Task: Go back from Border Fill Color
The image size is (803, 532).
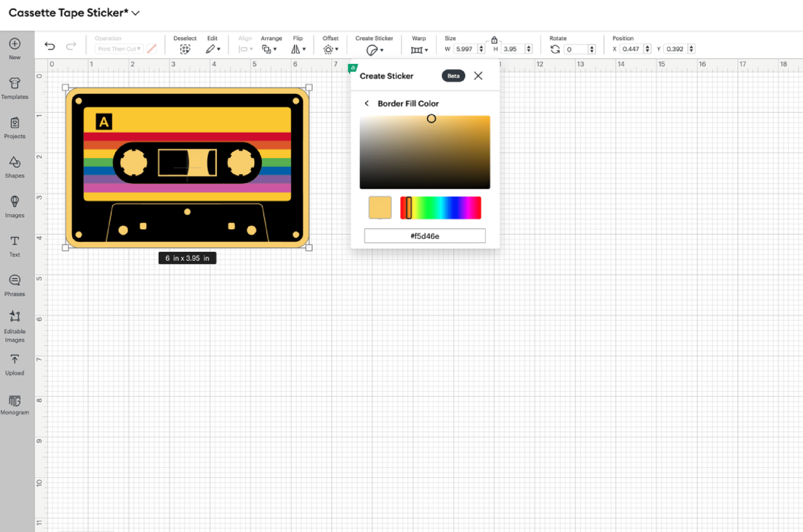Action: (366, 103)
